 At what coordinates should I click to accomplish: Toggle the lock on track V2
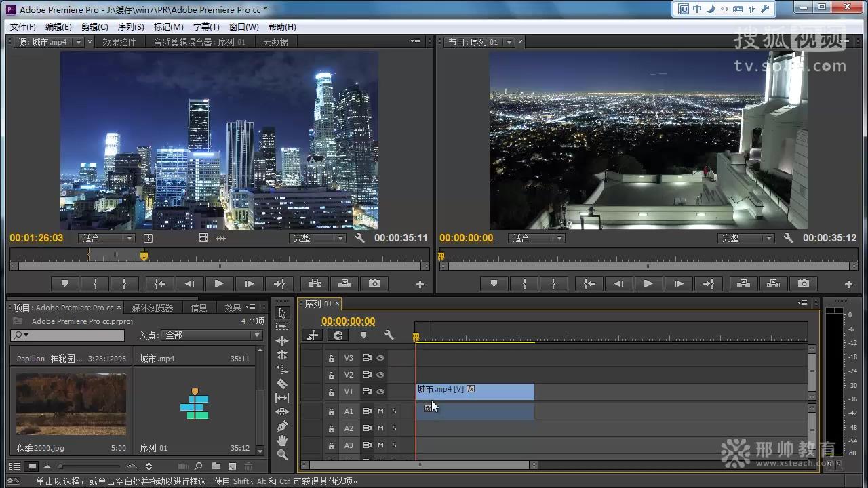[x=332, y=375]
